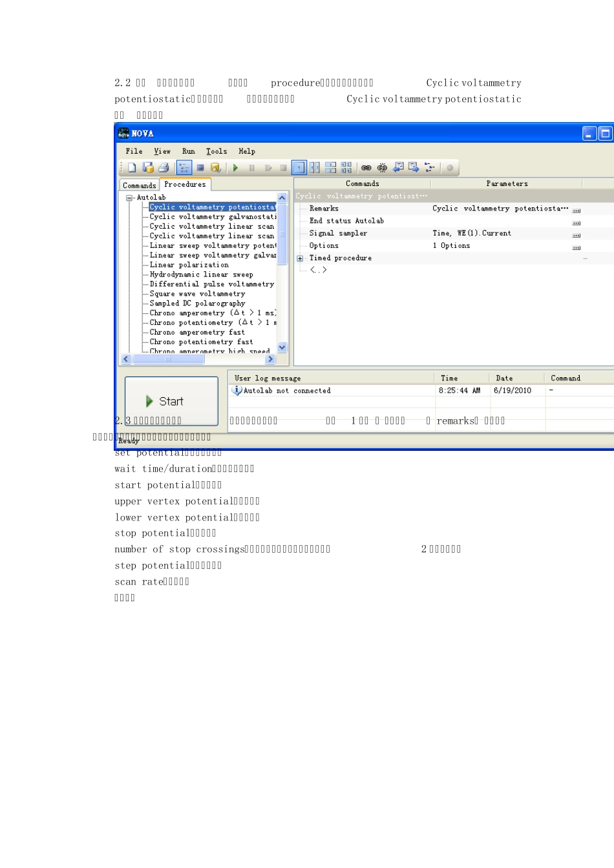Select Differential pulse voltammetry procedure
614x868 pixels.
212,284
